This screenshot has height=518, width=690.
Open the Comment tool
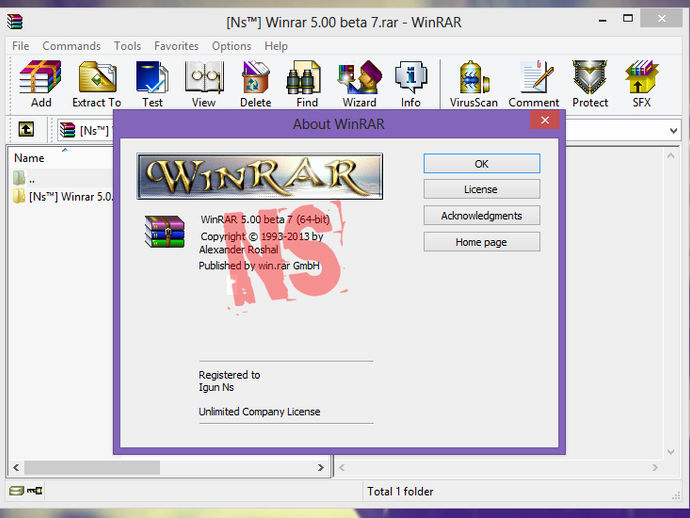(x=534, y=84)
